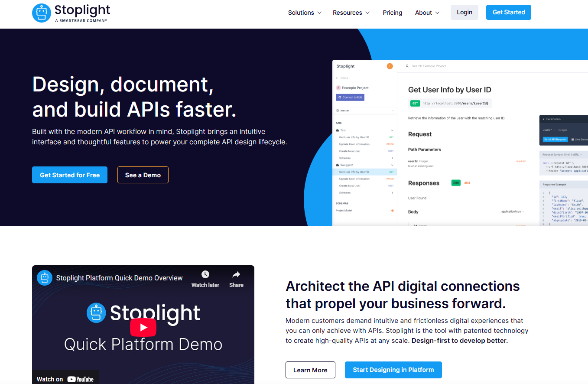The height and width of the screenshot is (384, 588).
Task: Click the Share arrow icon on video
Action: [x=236, y=274]
